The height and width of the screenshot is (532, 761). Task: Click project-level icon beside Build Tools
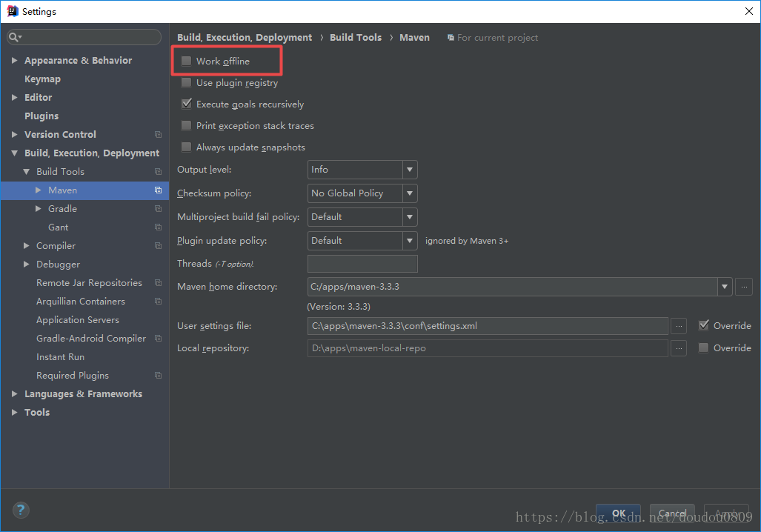click(x=158, y=171)
